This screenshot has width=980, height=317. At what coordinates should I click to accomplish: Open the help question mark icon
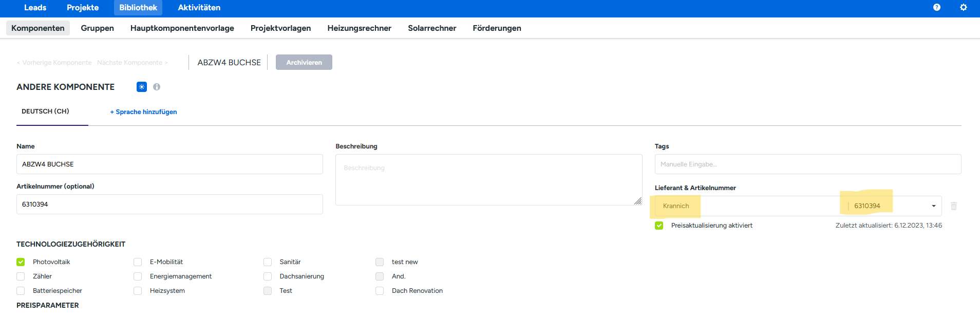click(x=937, y=7)
